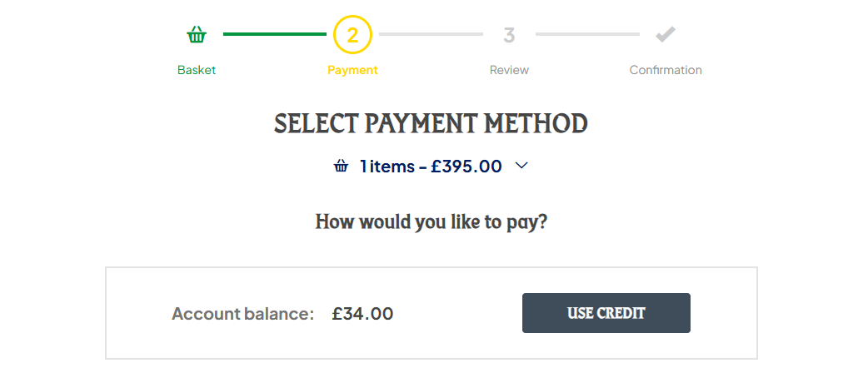This screenshot has height=378, width=868.
Task: Click the Select Payment Method heading
Action: pyautogui.click(x=431, y=124)
